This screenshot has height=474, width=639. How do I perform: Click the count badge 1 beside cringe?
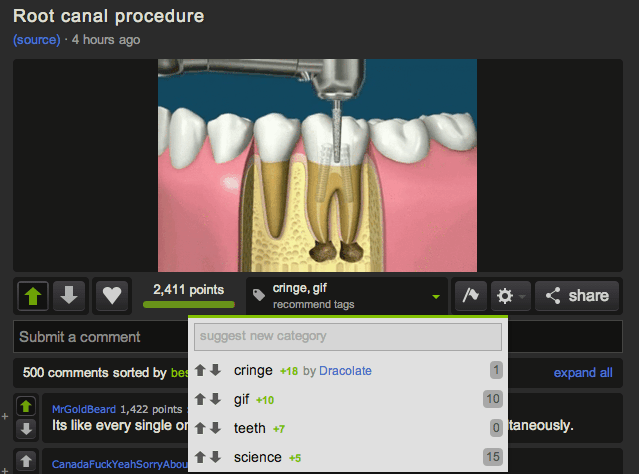[x=496, y=370]
